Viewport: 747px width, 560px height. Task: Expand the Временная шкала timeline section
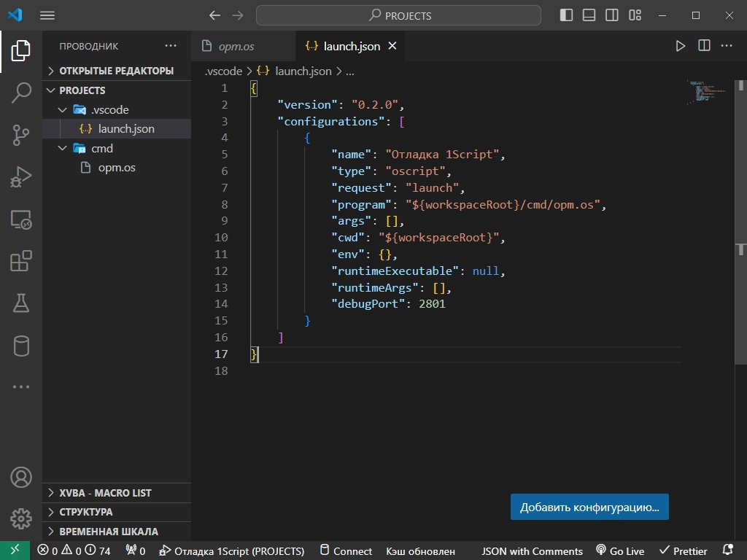[117, 532]
